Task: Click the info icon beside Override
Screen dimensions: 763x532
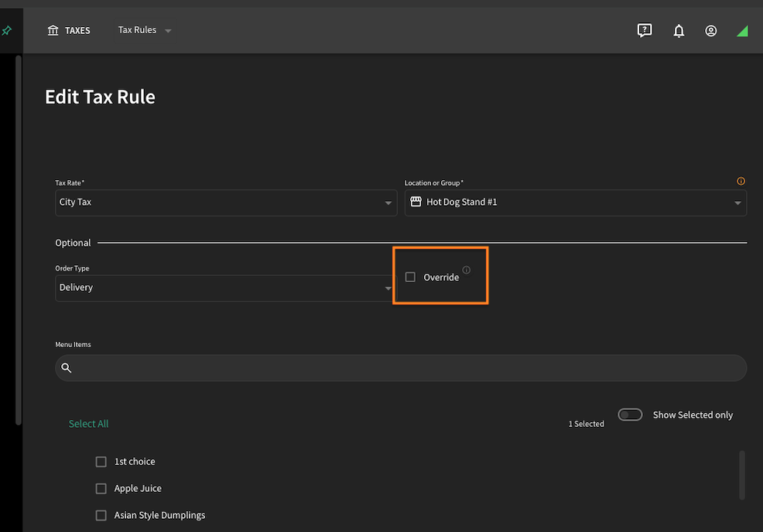Action: coord(466,270)
